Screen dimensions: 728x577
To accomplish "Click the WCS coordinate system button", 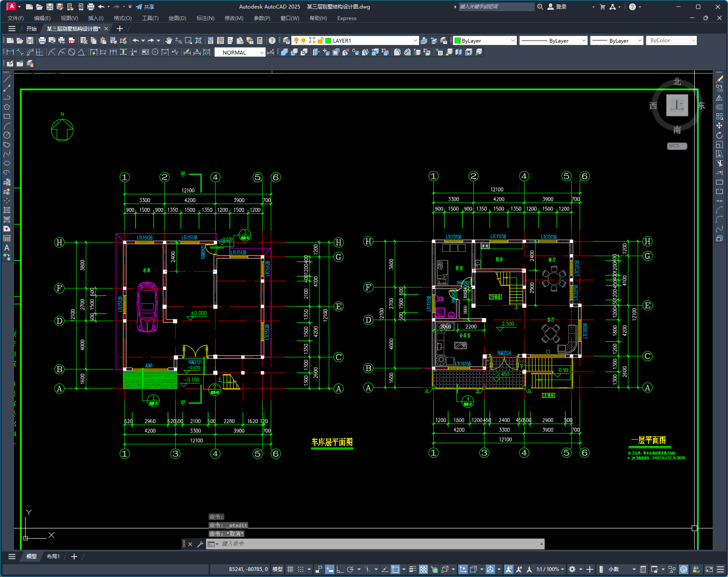I will (677, 146).
